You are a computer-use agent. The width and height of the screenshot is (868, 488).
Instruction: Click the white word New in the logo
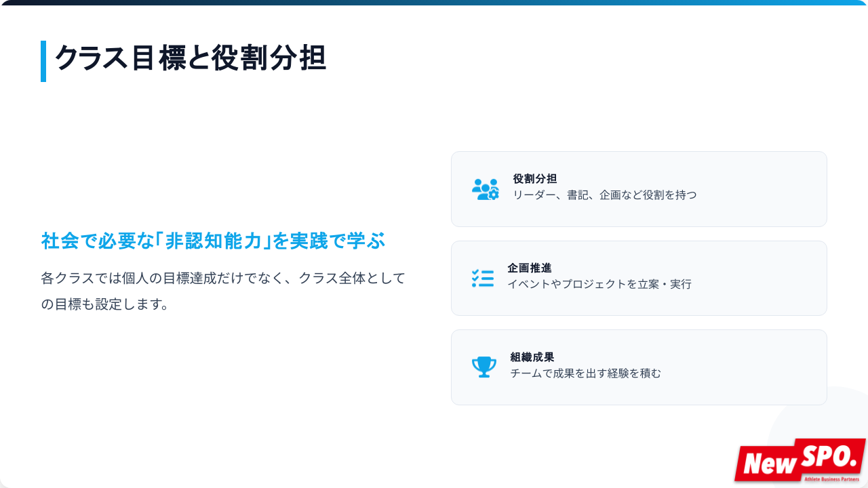[x=768, y=464]
